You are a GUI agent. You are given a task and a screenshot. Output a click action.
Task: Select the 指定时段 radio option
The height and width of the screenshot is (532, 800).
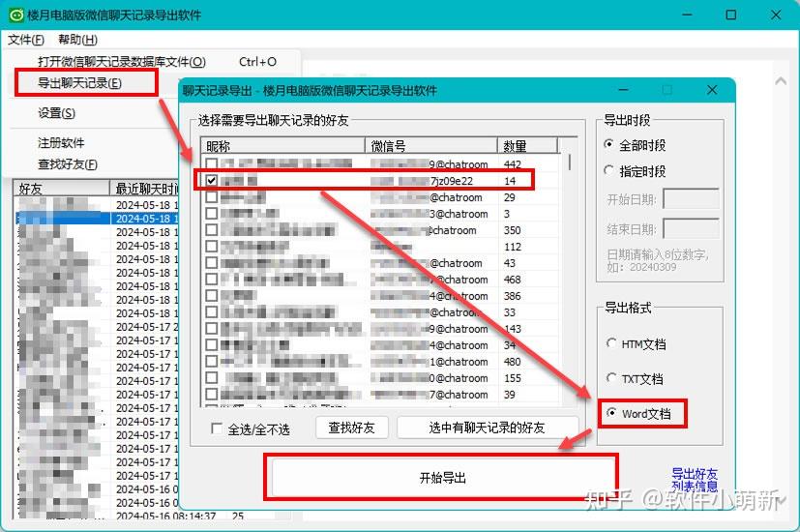608,170
